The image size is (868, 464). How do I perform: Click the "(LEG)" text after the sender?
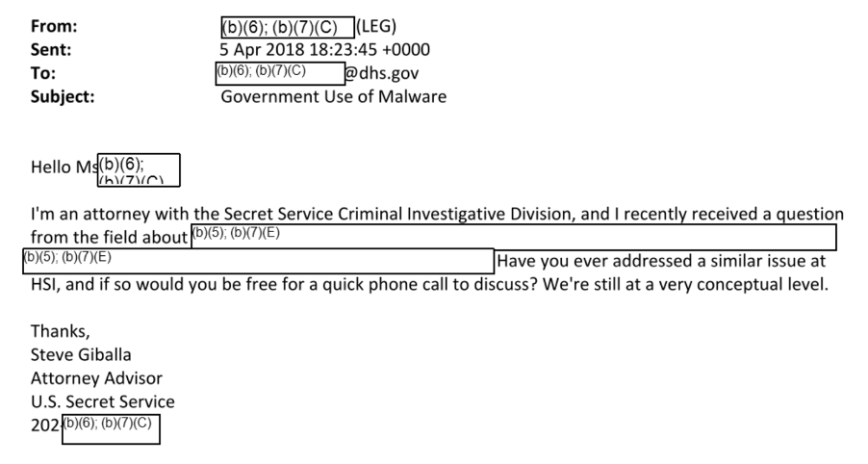(x=377, y=29)
